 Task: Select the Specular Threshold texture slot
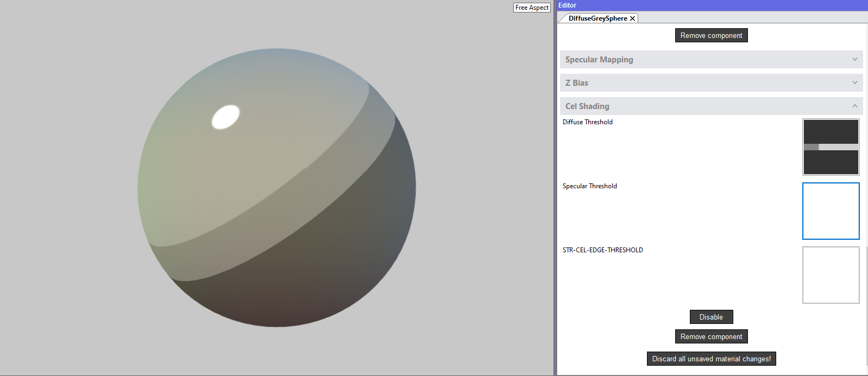[x=831, y=211]
